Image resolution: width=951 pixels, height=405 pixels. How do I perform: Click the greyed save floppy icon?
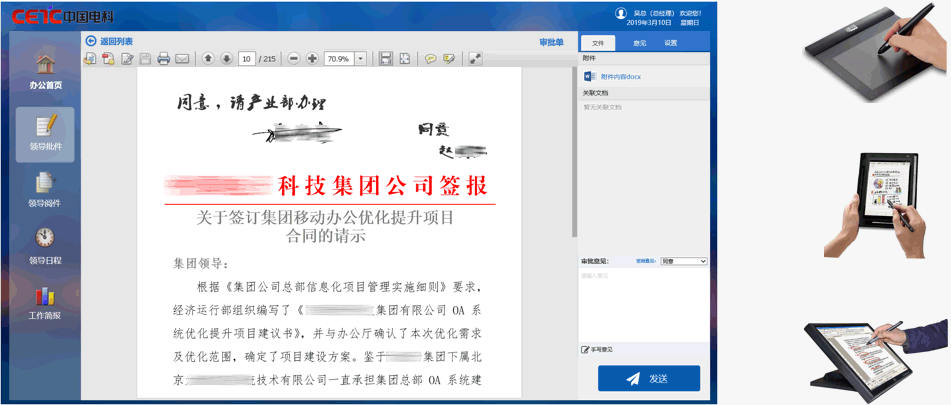point(146,59)
